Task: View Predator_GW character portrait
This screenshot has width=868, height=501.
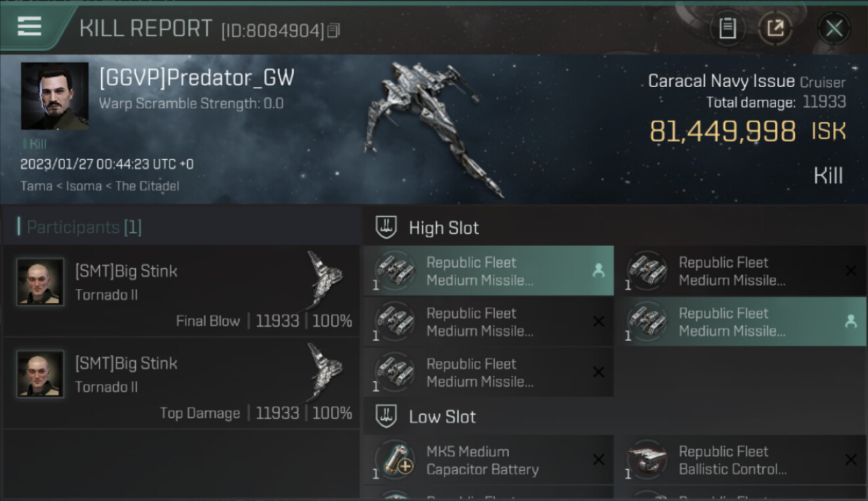Action: point(55,96)
